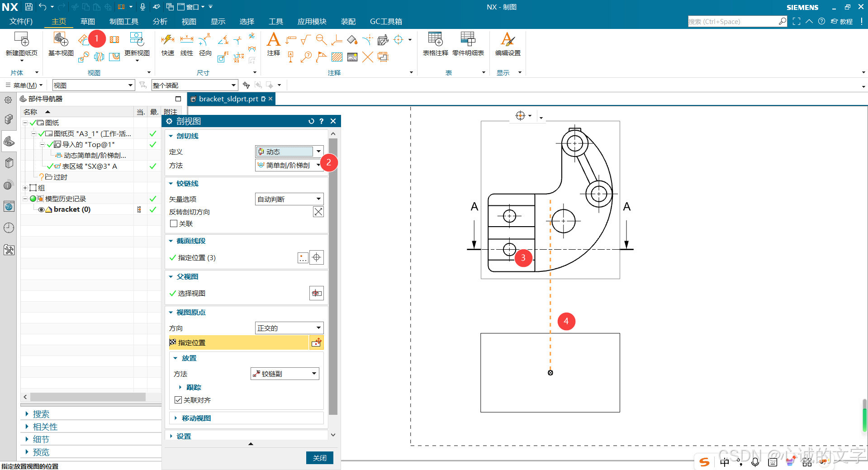Open the Point dialog for section segment

point(303,258)
